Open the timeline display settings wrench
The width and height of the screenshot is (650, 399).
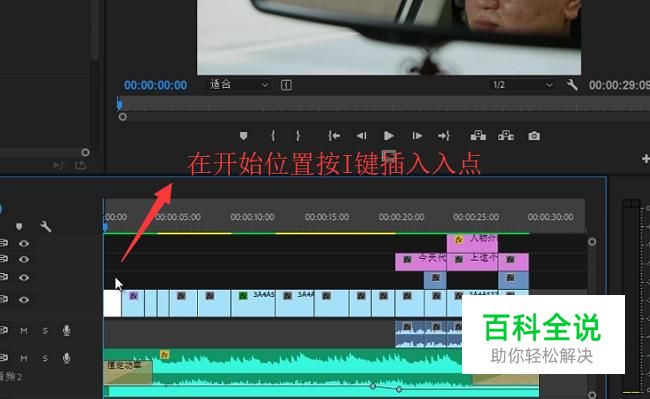tap(46, 226)
